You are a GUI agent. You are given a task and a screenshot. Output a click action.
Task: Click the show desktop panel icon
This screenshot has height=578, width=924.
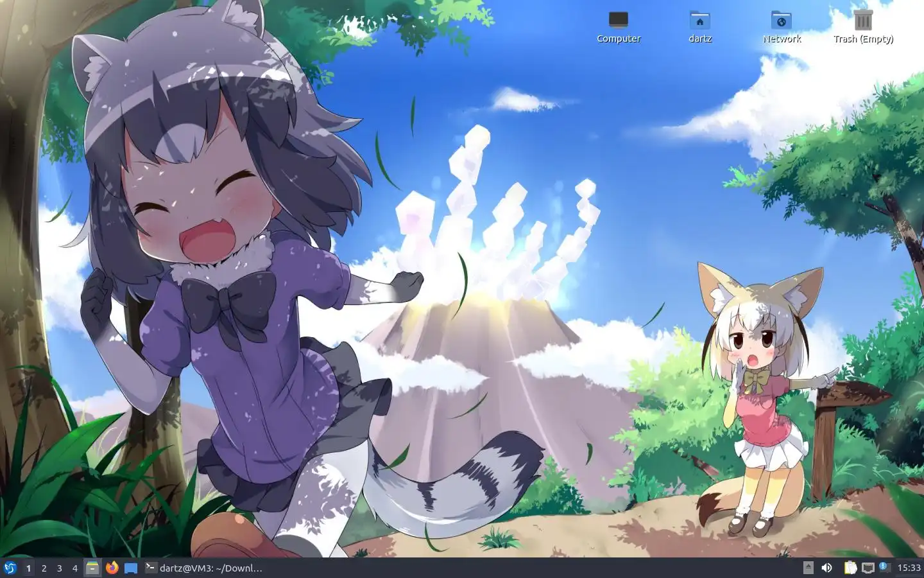pyautogui.click(x=131, y=568)
